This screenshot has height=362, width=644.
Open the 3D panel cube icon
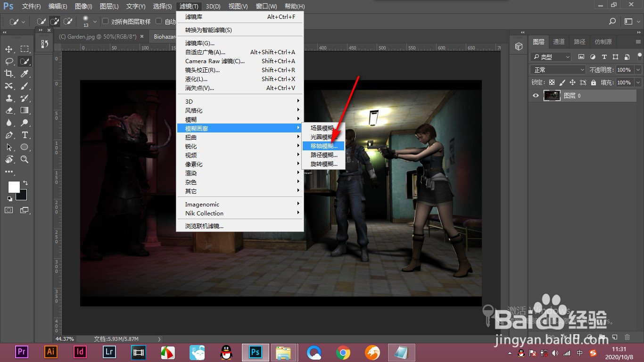point(519,46)
